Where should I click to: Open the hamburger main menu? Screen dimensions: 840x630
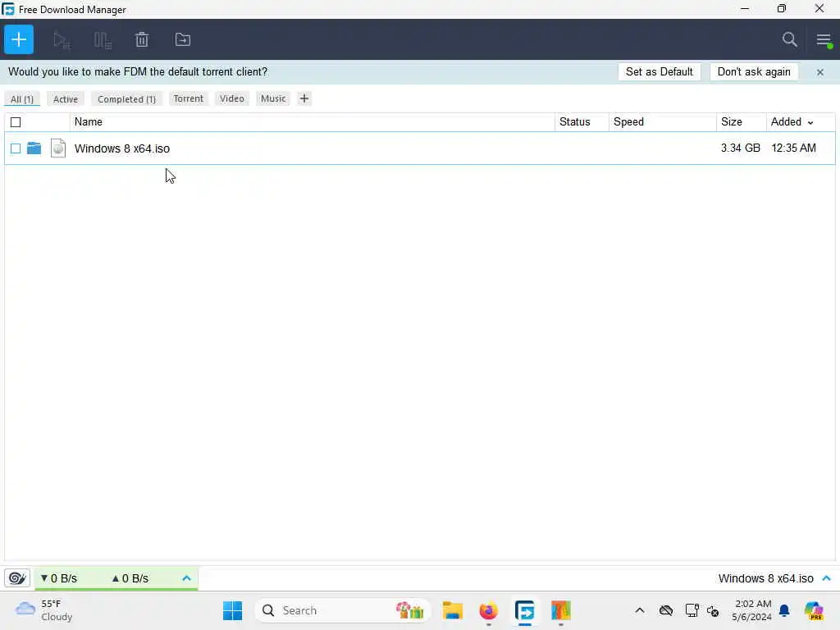coord(824,39)
